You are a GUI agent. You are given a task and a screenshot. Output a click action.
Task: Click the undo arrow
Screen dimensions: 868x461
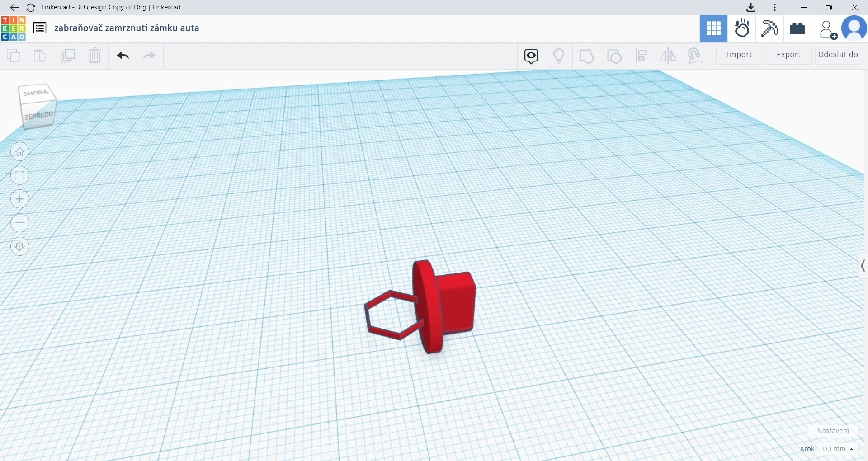123,56
